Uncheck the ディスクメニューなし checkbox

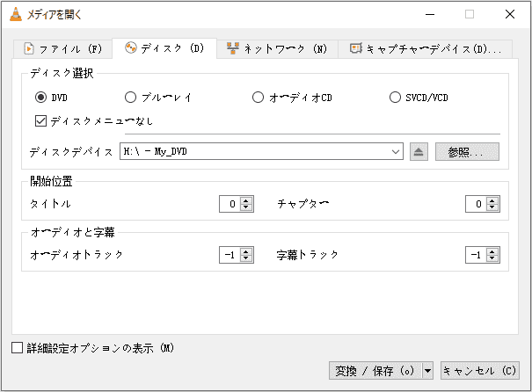tap(41, 120)
